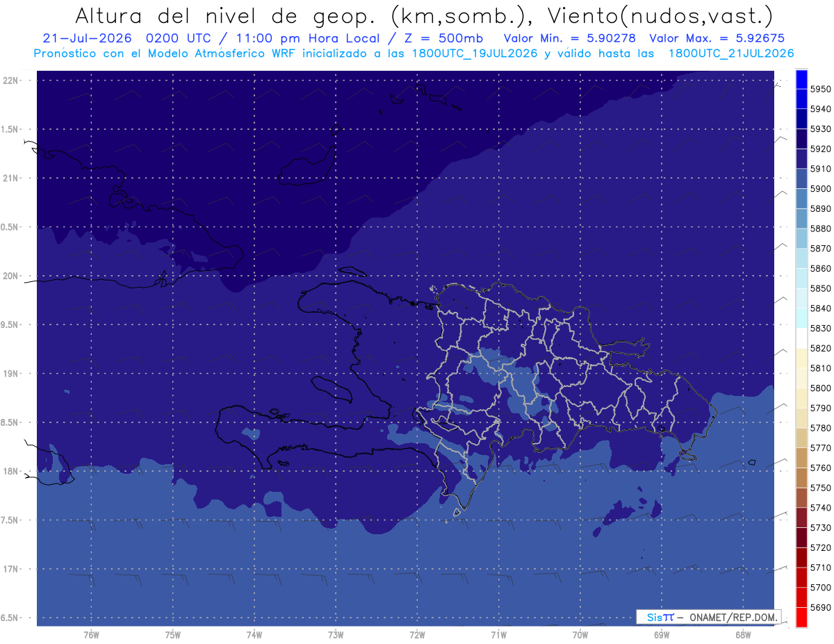Select 'Valor Max. = 5.92675' text

[716, 38]
